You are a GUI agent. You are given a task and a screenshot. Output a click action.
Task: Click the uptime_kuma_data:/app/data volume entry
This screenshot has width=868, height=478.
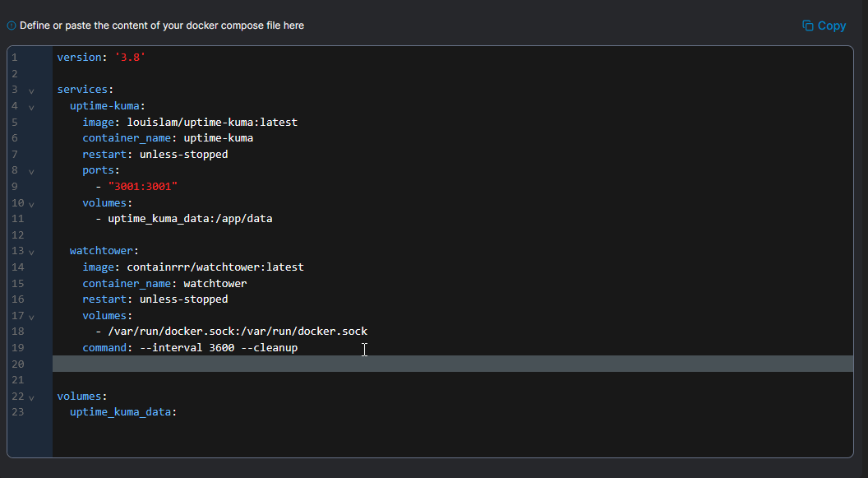[x=190, y=219]
